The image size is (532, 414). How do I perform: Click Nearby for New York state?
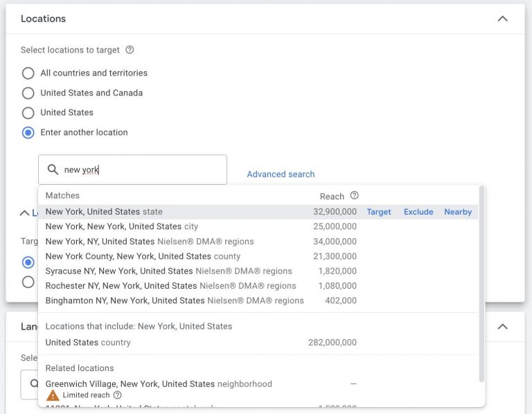[x=458, y=212]
